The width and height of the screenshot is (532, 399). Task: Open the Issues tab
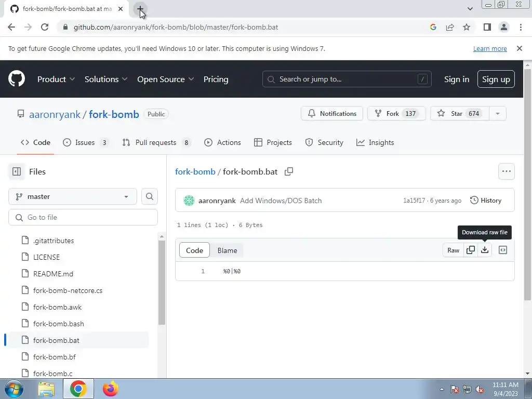(x=86, y=142)
